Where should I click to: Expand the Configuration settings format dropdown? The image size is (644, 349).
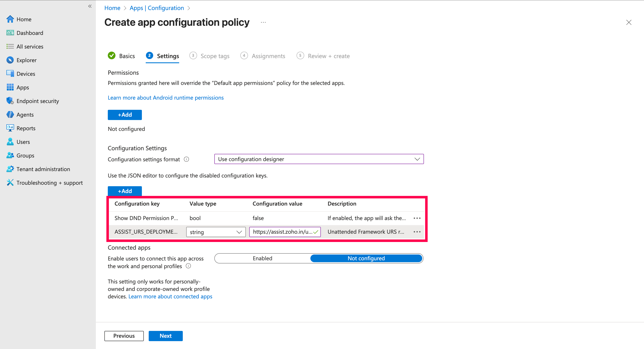click(x=319, y=159)
